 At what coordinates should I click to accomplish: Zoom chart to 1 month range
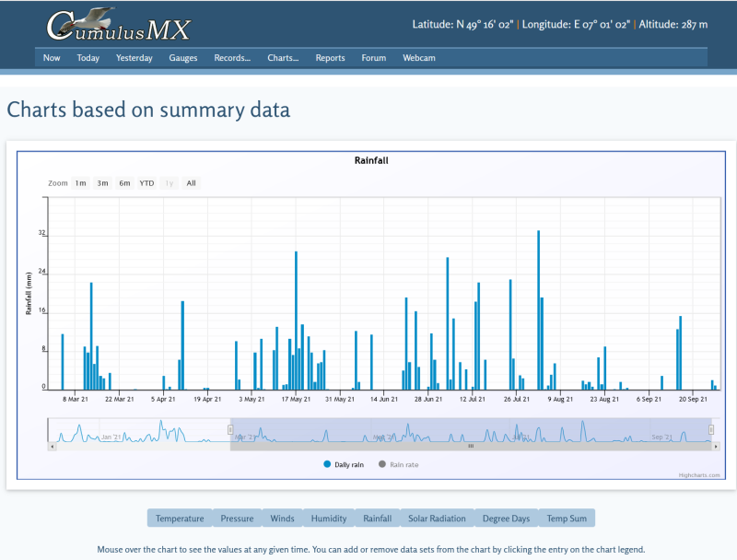pyautogui.click(x=82, y=183)
